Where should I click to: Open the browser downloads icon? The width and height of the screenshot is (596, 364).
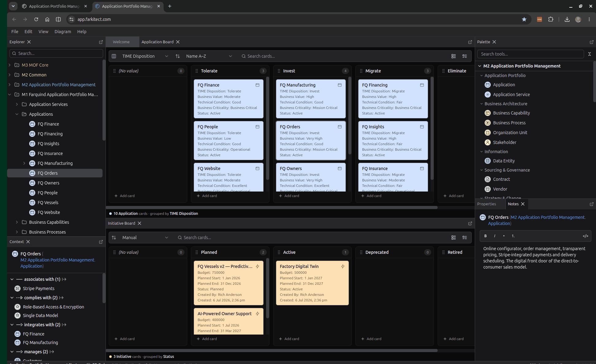[567, 19]
